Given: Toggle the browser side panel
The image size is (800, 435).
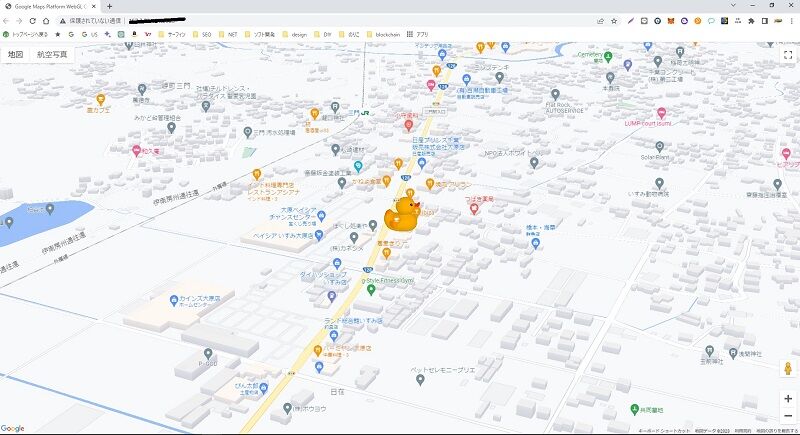Looking at the screenshot, I should click(x=764, y=21).
